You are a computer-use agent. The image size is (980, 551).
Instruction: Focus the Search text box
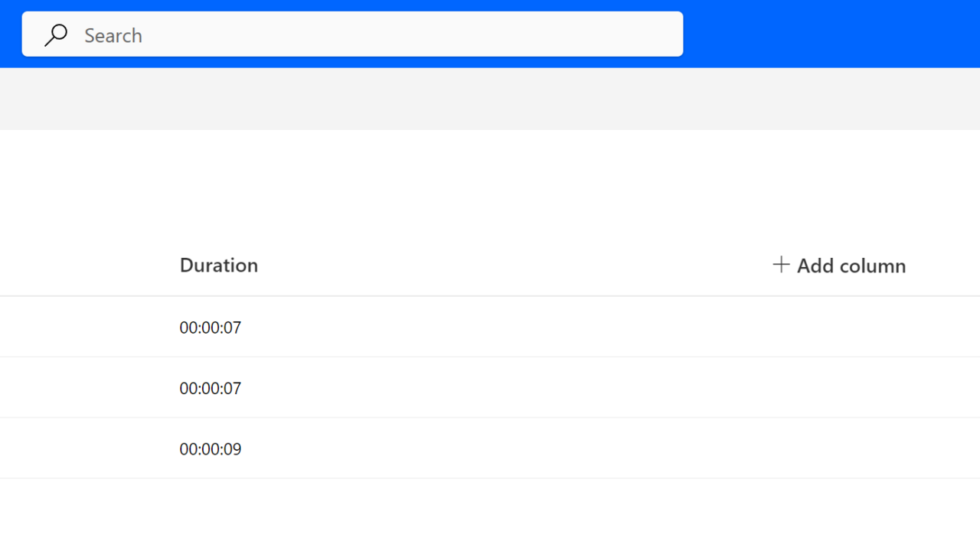pos(352,34)
